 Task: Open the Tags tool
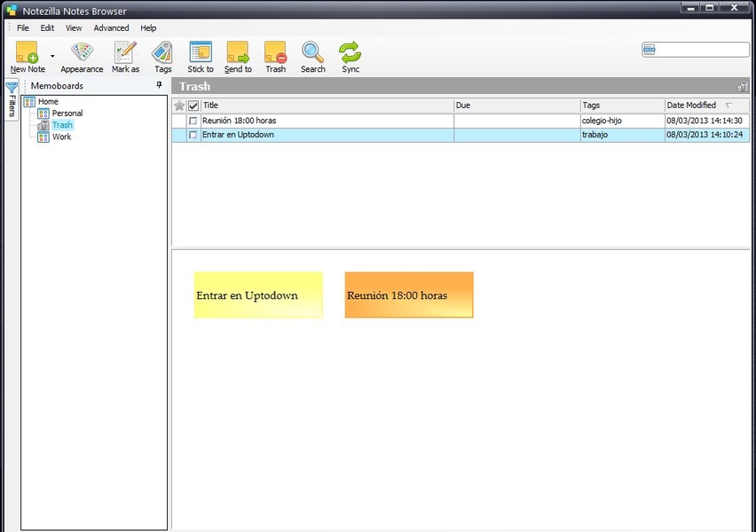(x=162, y=52)
